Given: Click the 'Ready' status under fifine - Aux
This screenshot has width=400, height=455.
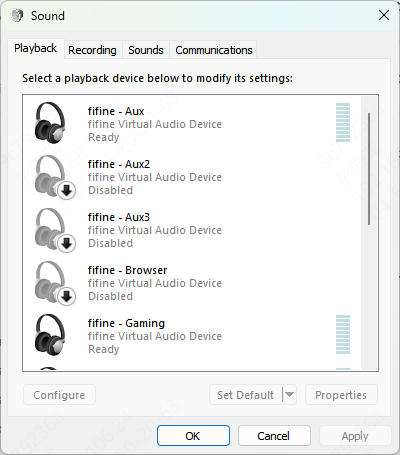Looking at the screenshot, I should pyautogui.click(x=104, y=137).
